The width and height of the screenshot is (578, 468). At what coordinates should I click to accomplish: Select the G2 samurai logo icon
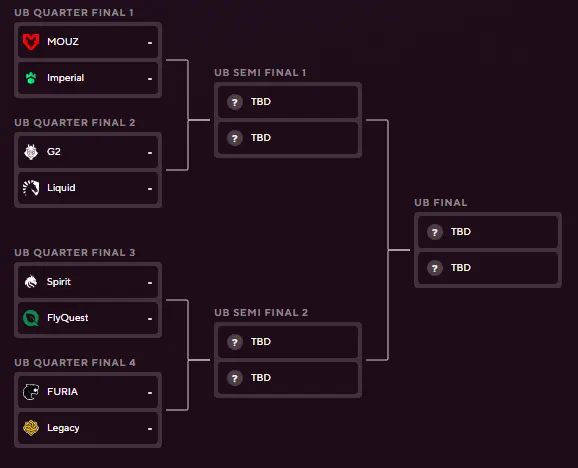(31, 152)
